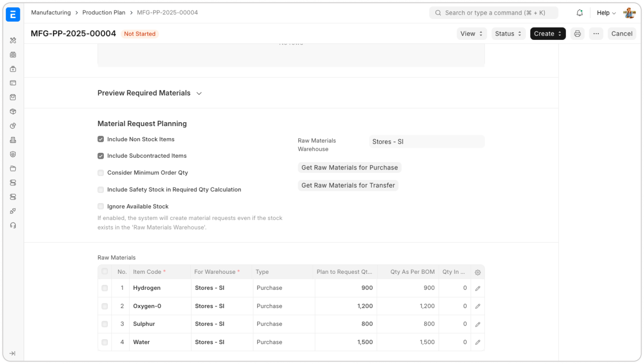Uncheck Include Subcontracted Items

tap(101, 156)
